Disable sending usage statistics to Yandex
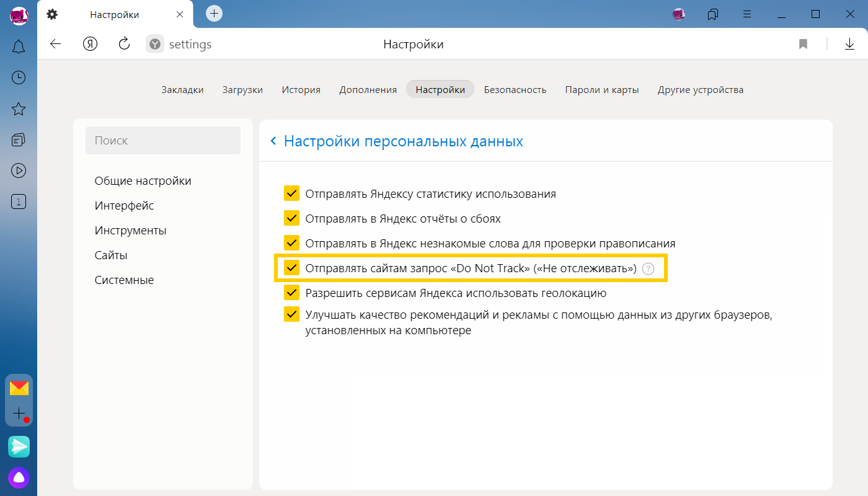This screenshot has width=868, height=496. [x=291, y=193]
